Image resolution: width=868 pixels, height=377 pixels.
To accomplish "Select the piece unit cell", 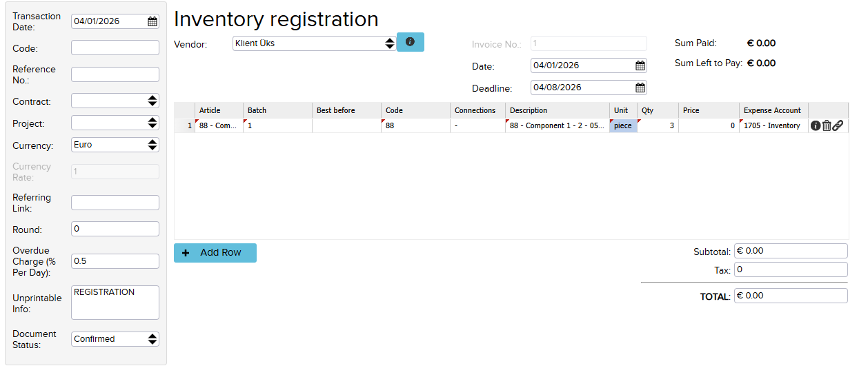I will coord(622,125).
